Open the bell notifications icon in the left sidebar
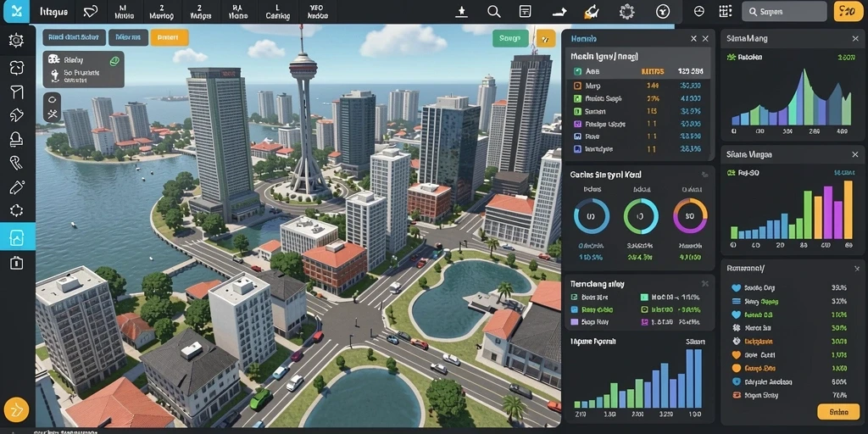Screen dimensions: 868x434 click(x=17, y=140)
